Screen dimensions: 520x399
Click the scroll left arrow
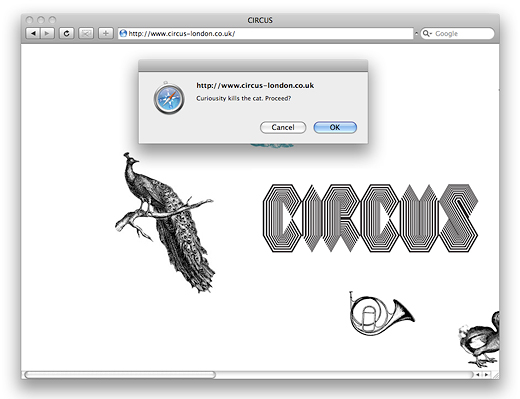coord(478,375)
